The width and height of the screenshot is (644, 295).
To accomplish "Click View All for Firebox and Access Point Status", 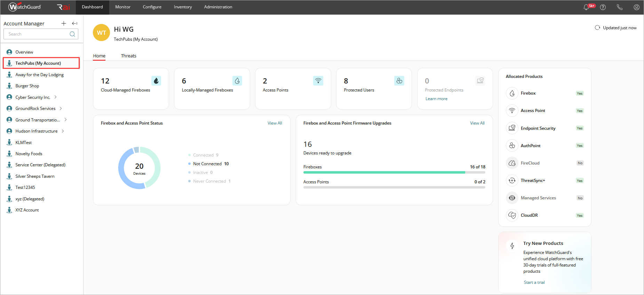I will tap(275, 123).
